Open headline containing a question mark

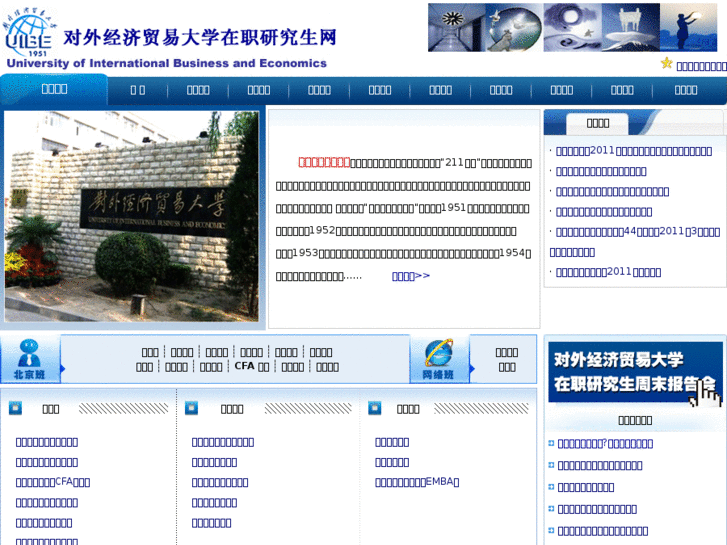(605, 444)
